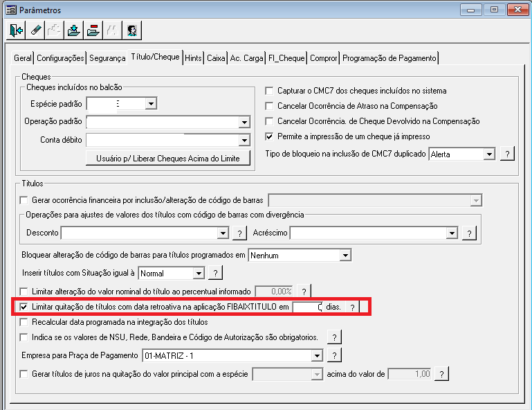Image resolution: width=532 pixels, height=410 pixels.
Task: Click the folder with blue down arrow icon
Action: tap(73, 30)
